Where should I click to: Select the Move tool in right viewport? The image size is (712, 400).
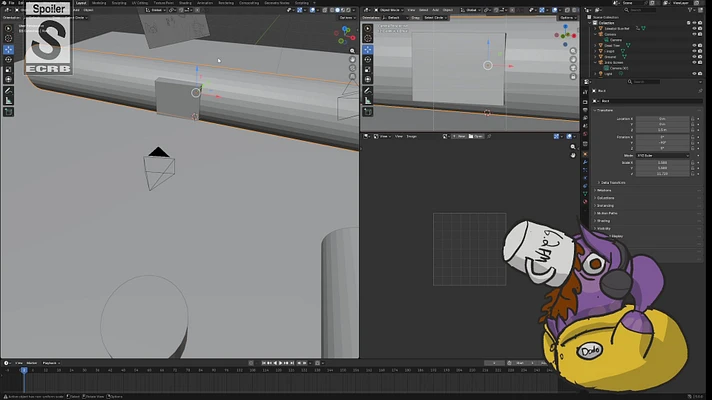pos(368,49)
